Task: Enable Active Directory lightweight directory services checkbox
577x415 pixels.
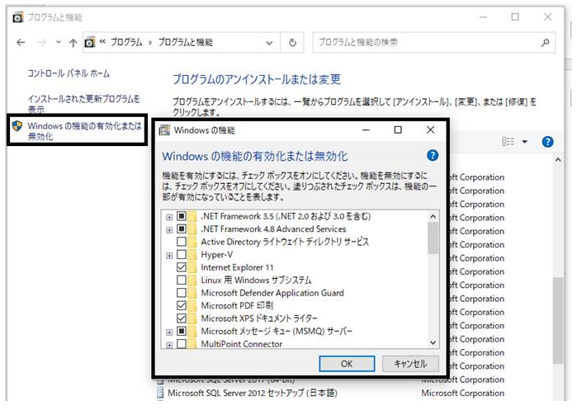Action: click(x=181, y=242)
